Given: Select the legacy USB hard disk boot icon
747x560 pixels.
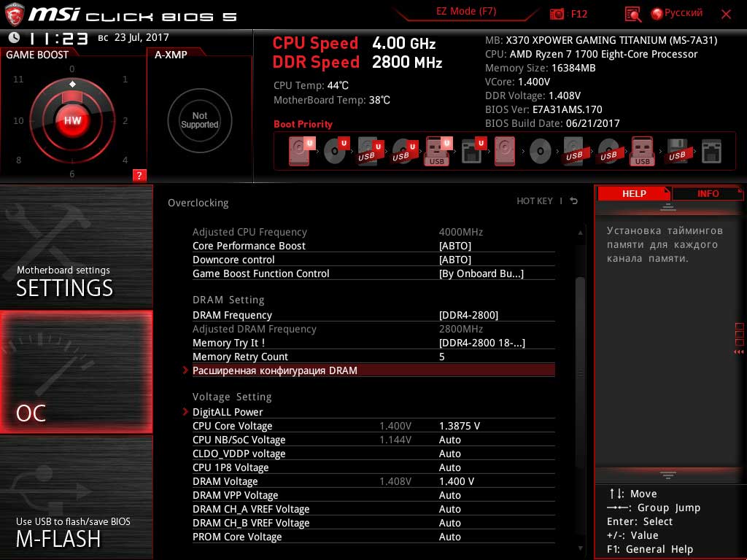Looking at the screenshot, I should pos(575,151).
